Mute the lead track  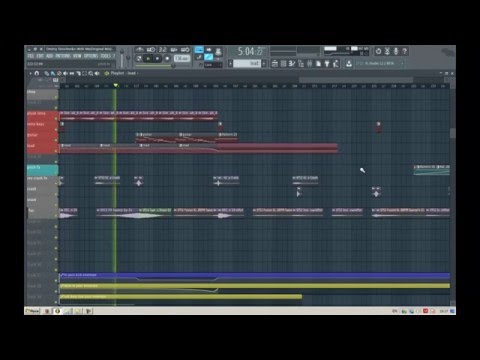click(56, 151)
